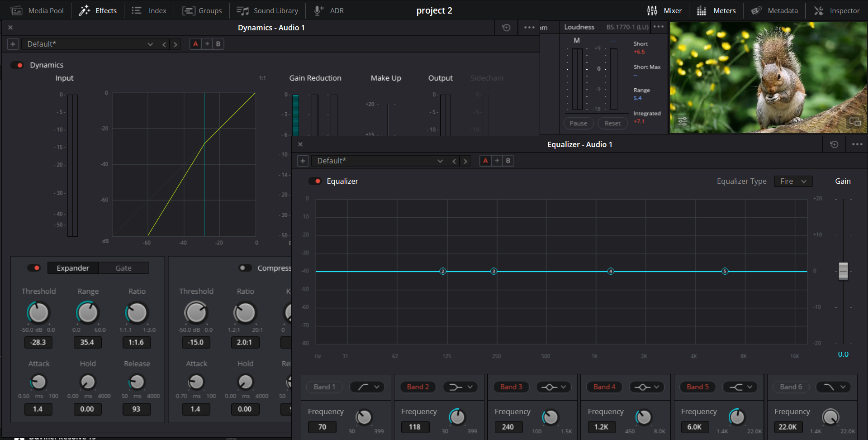Open Equalizer Type dropdown set to Fire
This screenshot has width=868, height=440.
tap(793, 181)
